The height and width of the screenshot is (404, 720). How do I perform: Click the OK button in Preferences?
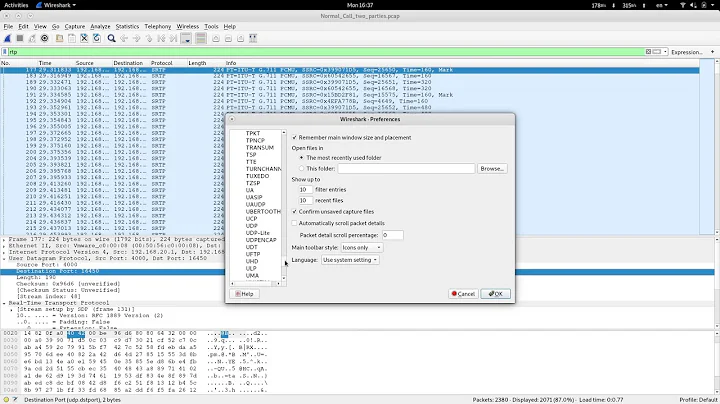[x=495, y=294]
